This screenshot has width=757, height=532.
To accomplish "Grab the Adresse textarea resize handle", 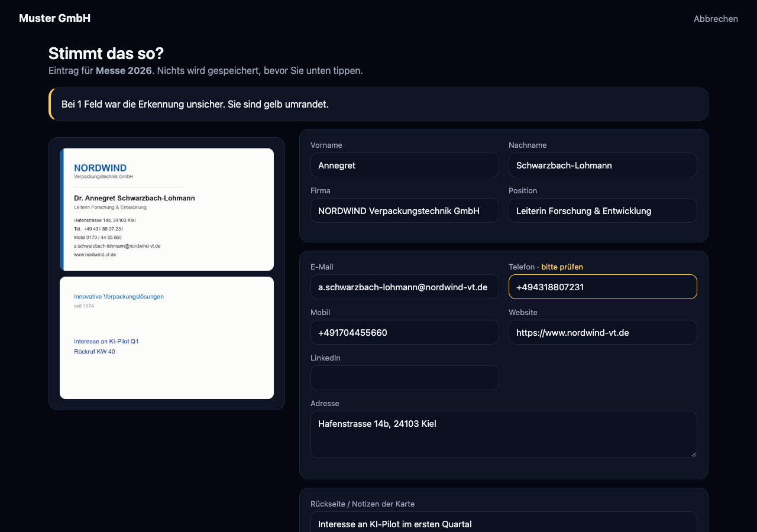I will tap(693, 454).
